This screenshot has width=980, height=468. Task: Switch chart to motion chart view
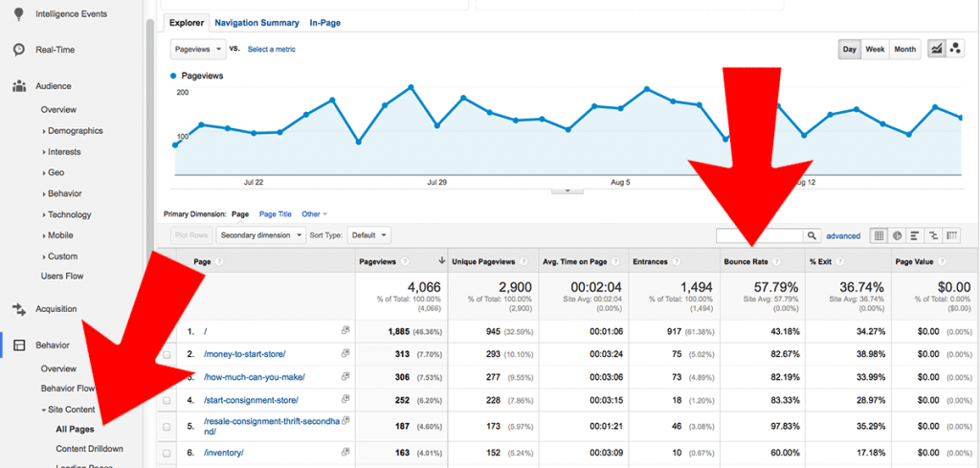(x=955, y=49)
